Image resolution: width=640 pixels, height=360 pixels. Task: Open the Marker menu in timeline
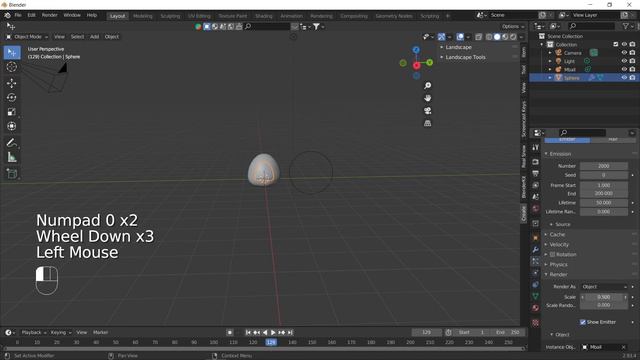(x=100, y=332)
